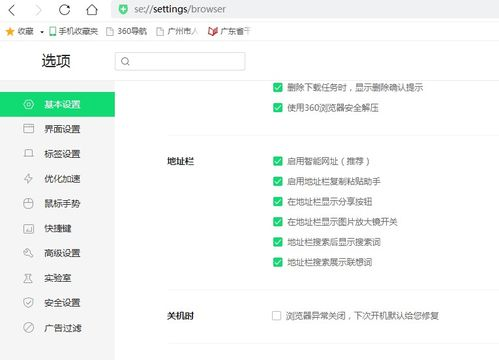This screenshot has height=360, width=499.
Task: Open 鼠标手势 section
Action: click(x=57, y=203)
